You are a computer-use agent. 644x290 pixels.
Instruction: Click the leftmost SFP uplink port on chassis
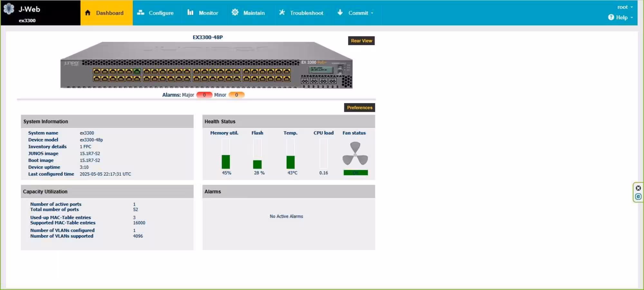tap(305, 81)
